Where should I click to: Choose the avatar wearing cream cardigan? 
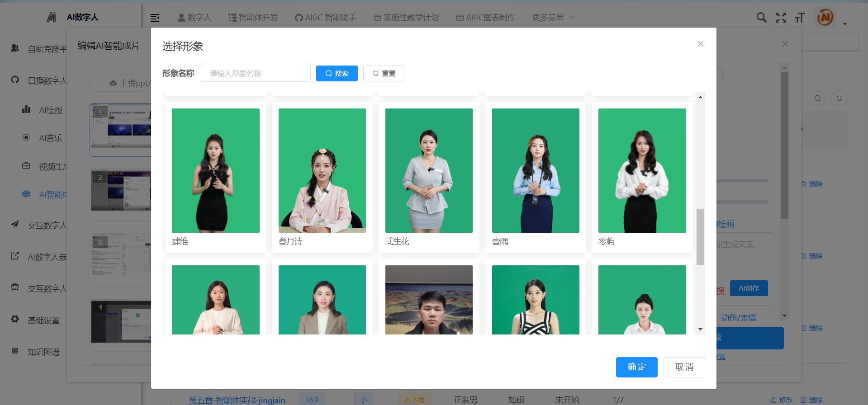(x=216, y=300)
